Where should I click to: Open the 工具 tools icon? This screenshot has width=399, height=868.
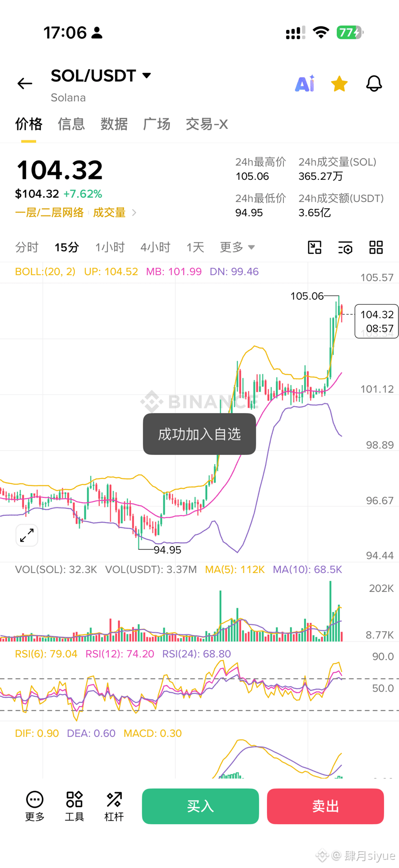[74, 806]
